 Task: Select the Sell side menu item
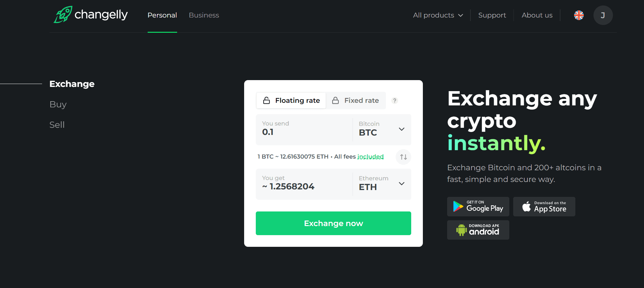tap(57, 125)
